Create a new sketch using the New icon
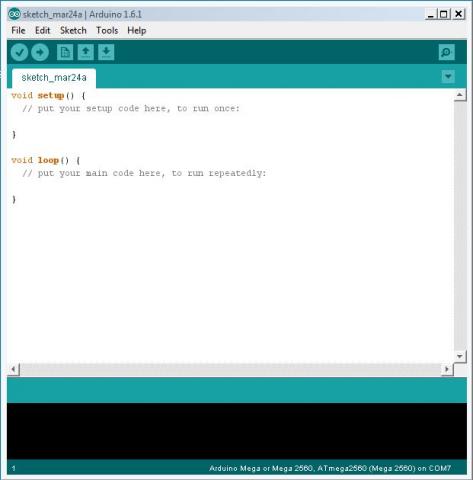 [x=65, y=52]
